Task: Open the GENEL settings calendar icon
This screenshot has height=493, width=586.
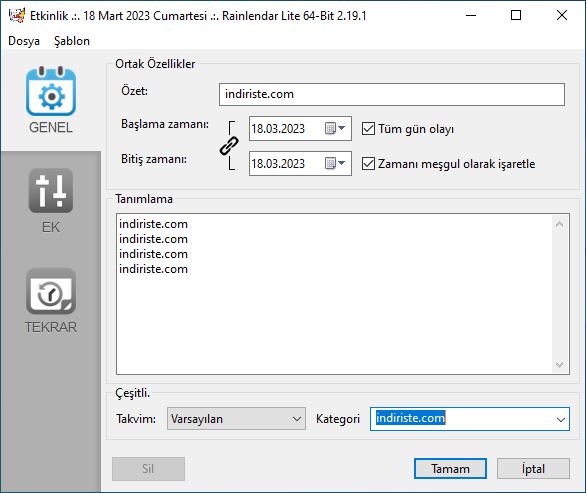Action: point(51,92)
